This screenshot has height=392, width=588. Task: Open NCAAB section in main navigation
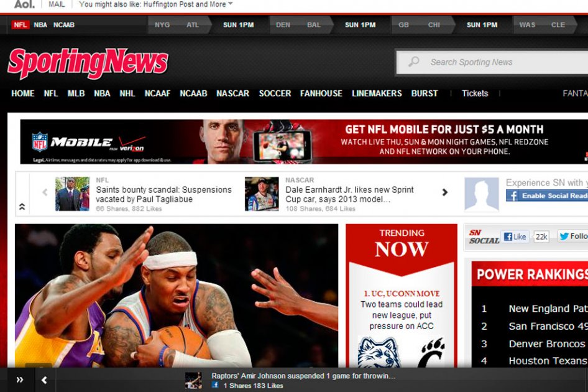(x=193, y=93)
